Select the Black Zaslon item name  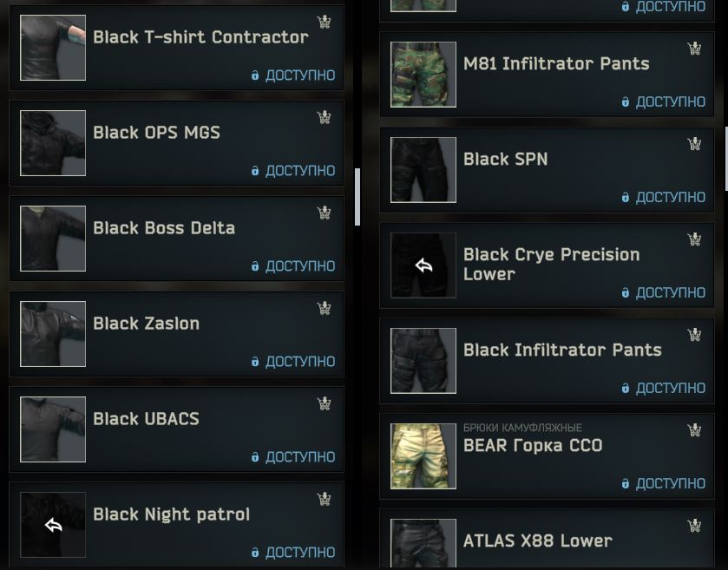147,323
